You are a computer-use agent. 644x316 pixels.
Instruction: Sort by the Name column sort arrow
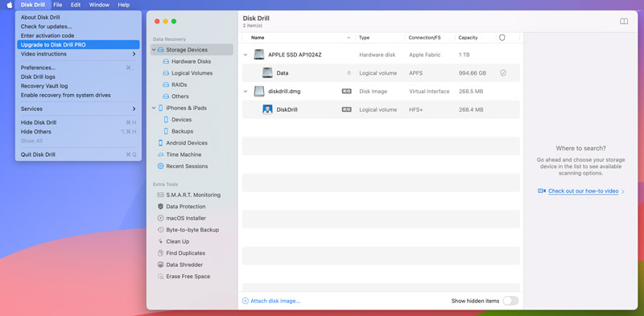pyautogui.click(x=349, y=38)
